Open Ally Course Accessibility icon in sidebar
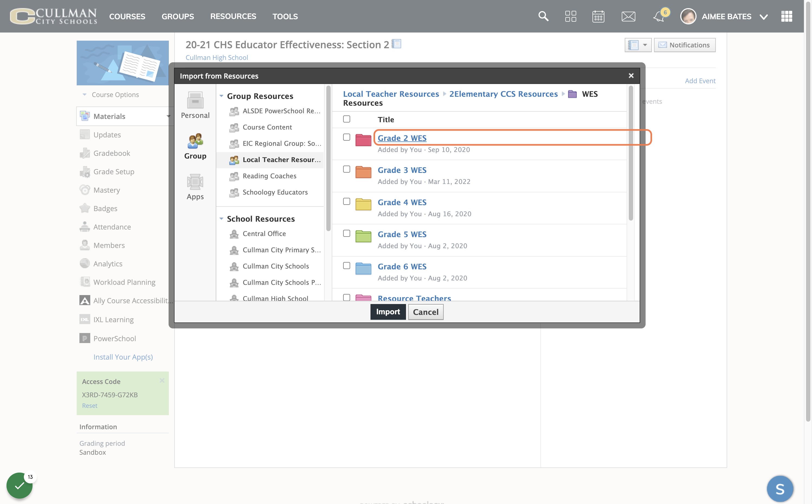Viewport: 812px width, 504px height. point(85,300)
